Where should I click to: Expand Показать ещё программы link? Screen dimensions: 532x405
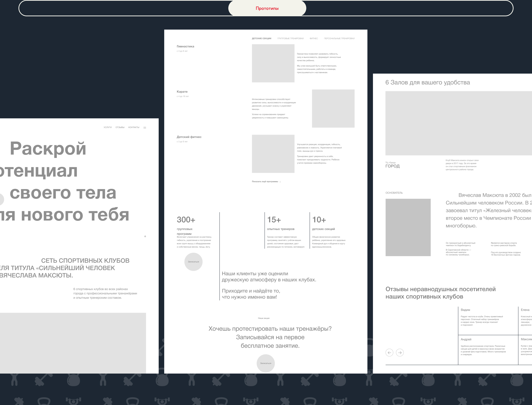tap(265, 182)
